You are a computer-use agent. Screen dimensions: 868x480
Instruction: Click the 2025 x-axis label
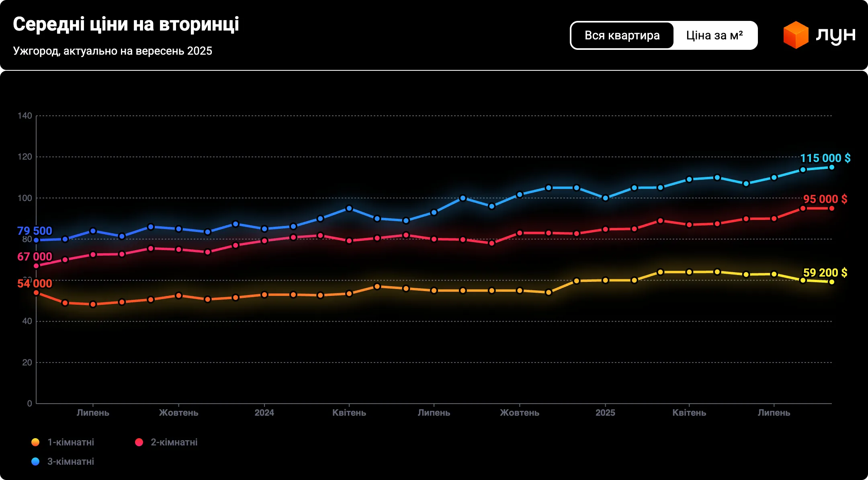605,413
